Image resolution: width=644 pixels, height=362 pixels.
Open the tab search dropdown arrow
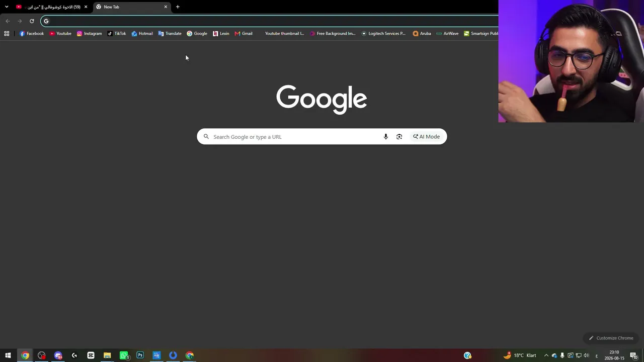point(7,7)
